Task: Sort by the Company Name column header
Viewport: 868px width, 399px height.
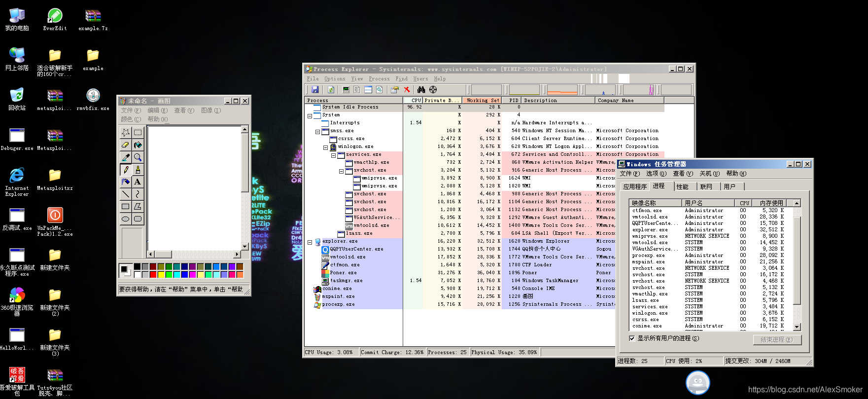Action: point(630,100)
